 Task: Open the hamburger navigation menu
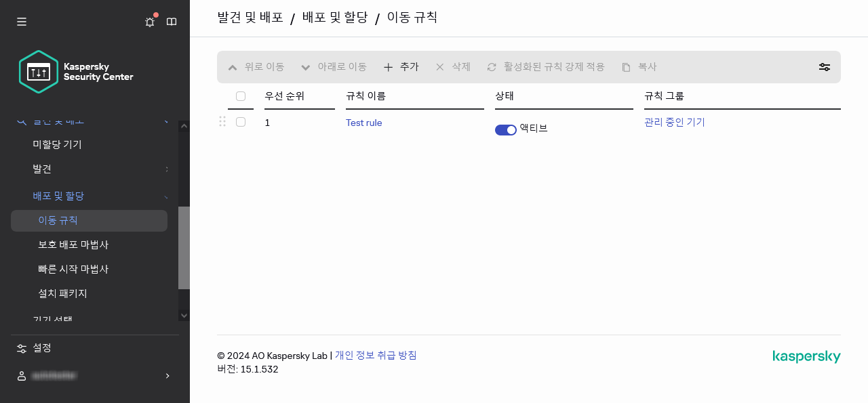pos(22,21)
